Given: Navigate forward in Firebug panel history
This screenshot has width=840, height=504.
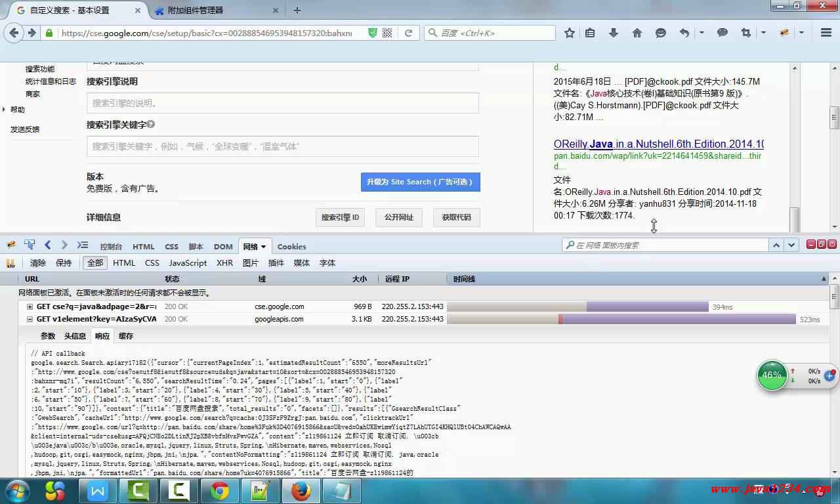Looking at the screenshot, I should coord(64,245).
